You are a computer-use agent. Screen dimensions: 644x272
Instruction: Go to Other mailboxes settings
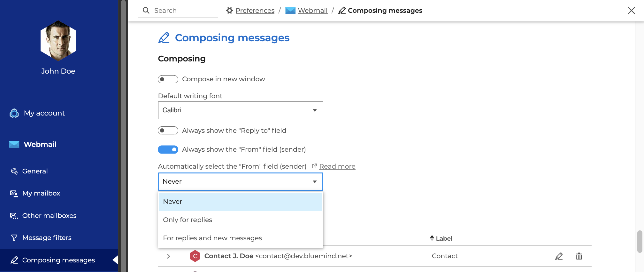pyautogui.click(x=49, y=216)
